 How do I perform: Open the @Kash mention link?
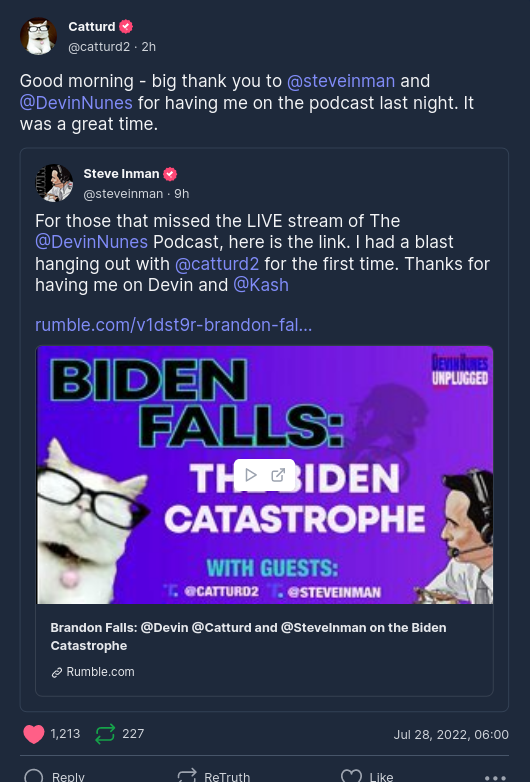261,285
